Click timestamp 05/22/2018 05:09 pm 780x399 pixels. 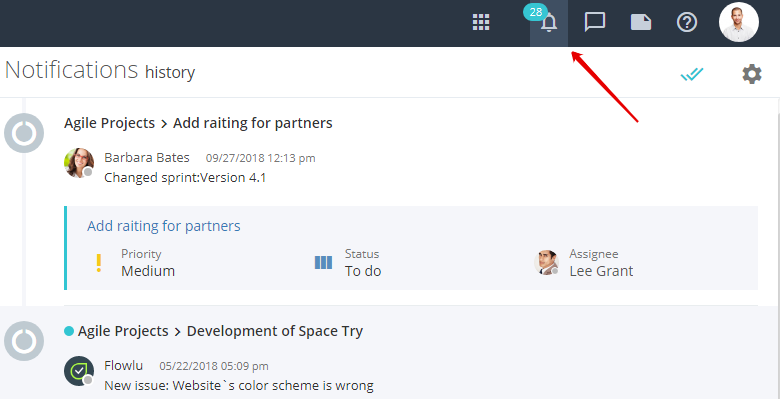[x=214, y=366]
